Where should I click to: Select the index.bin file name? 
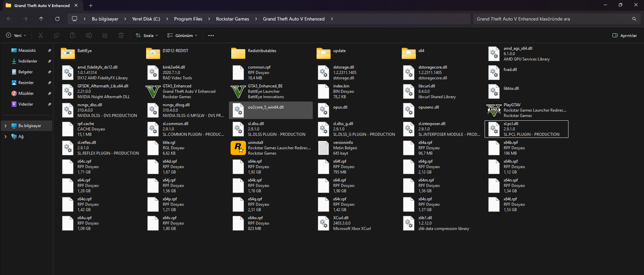tap(341, 86)
